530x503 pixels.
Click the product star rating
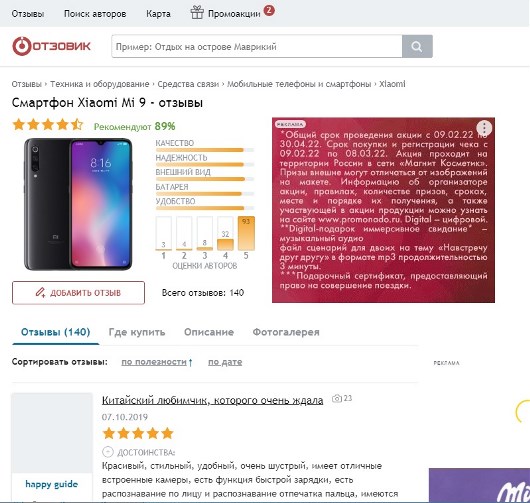tap(48, 125)
